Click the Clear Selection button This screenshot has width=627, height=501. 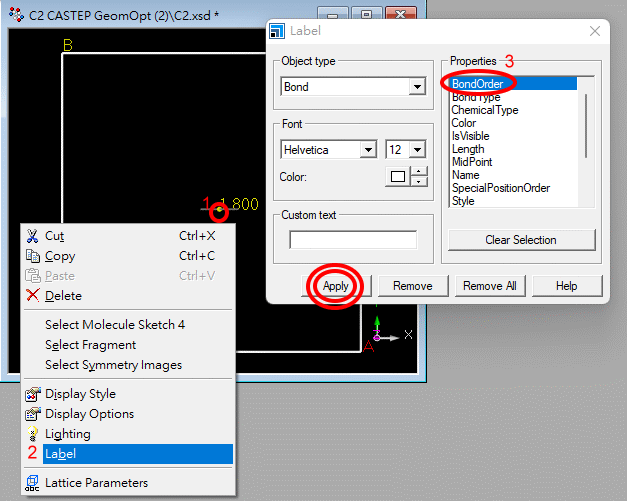coord(520,240)
